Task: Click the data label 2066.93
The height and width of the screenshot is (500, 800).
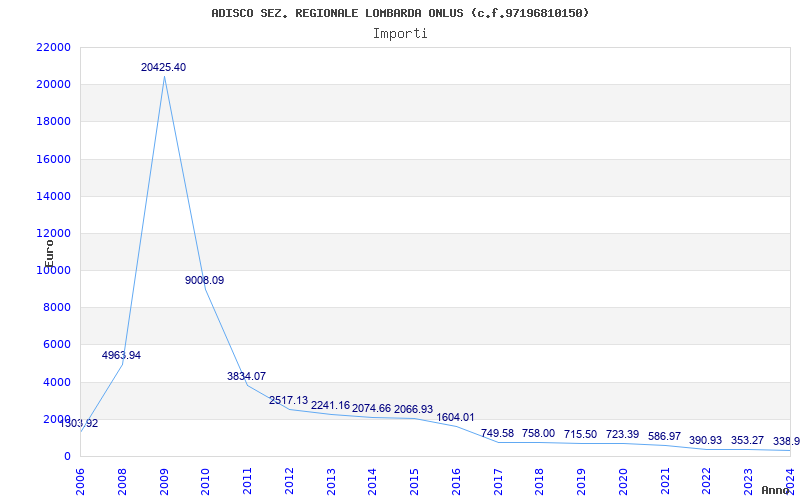Action: pyautogui.click(x=413, y=409)
